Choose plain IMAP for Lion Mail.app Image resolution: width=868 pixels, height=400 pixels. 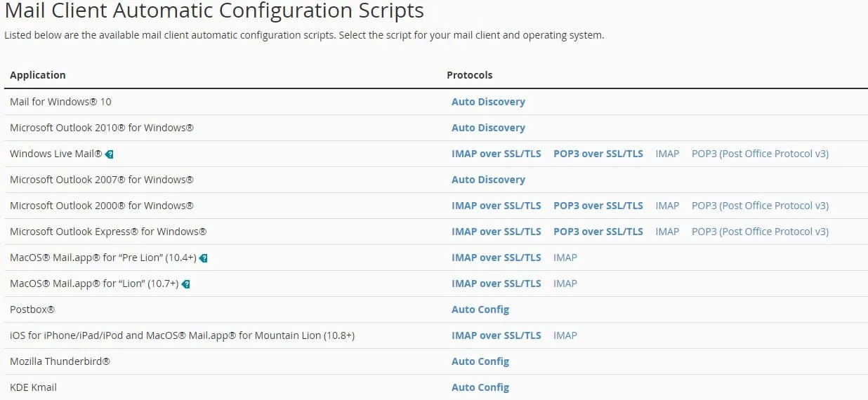point(565,284)
